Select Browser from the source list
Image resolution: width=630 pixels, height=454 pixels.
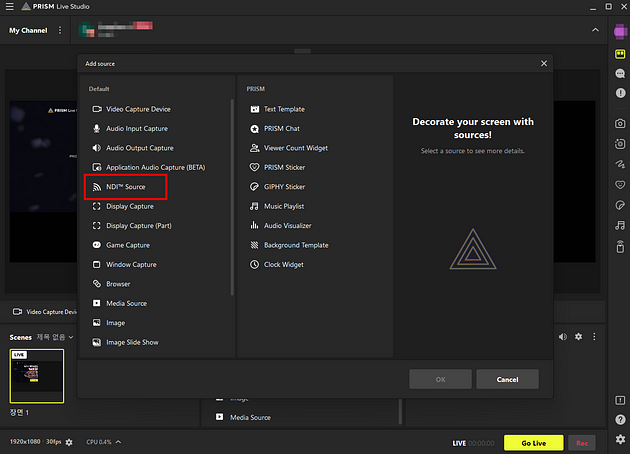point(118,284)
